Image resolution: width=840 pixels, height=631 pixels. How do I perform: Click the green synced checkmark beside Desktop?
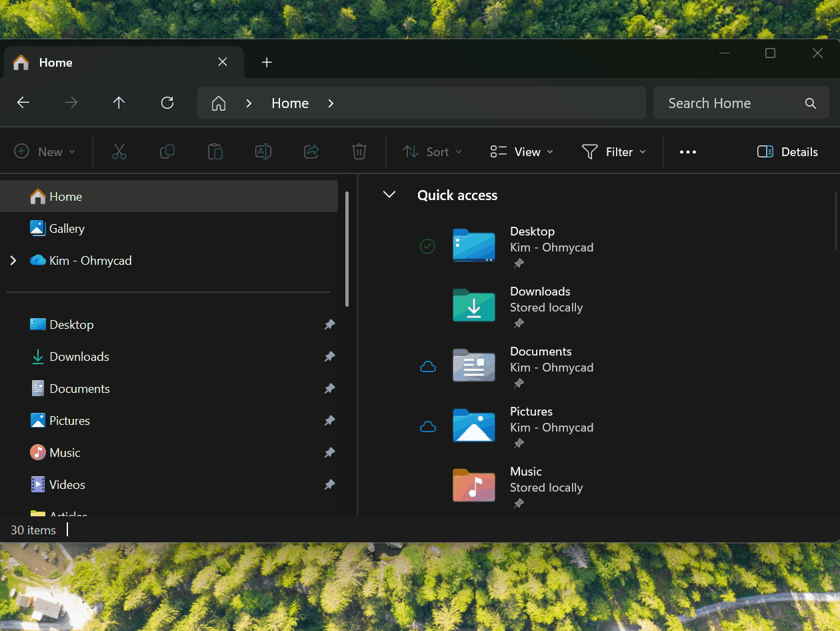click(427, 247)
